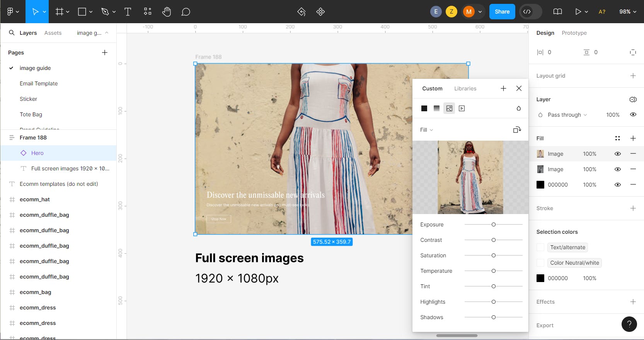Screen dimensions: 644x340
Task: Switch to the Layers tab
Action: pyautogui.click(x=28, y=33)
